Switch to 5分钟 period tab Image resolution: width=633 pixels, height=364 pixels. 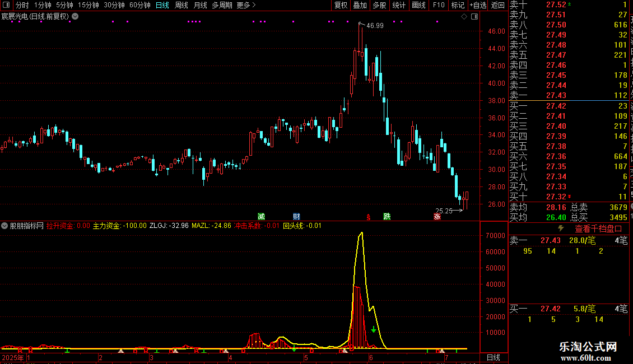64,5
